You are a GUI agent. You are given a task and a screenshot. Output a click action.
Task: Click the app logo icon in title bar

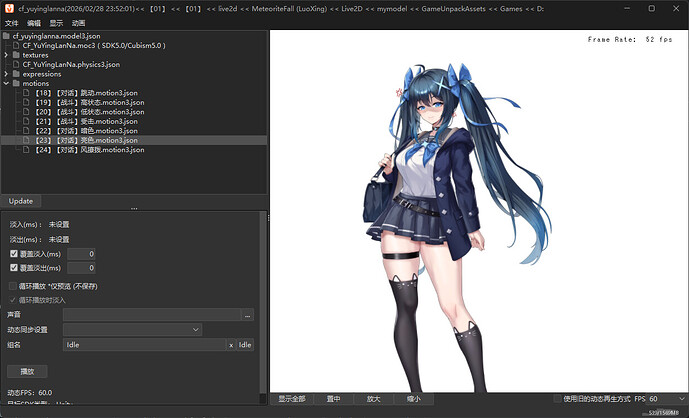[9, 8]
